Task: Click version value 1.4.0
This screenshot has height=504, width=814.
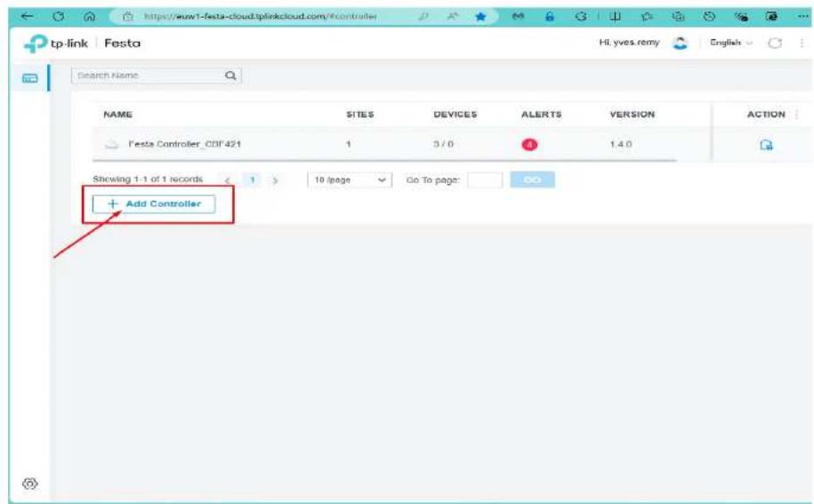Action: coord(620,144)
